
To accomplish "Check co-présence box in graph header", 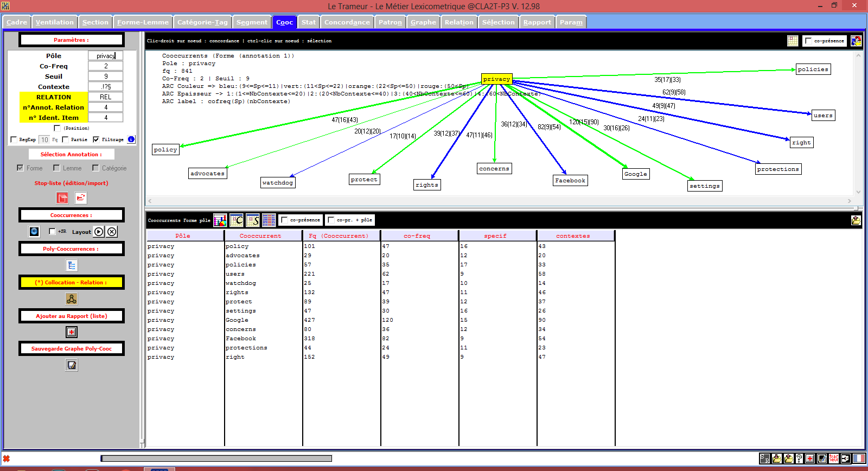I will click(808, 41).
